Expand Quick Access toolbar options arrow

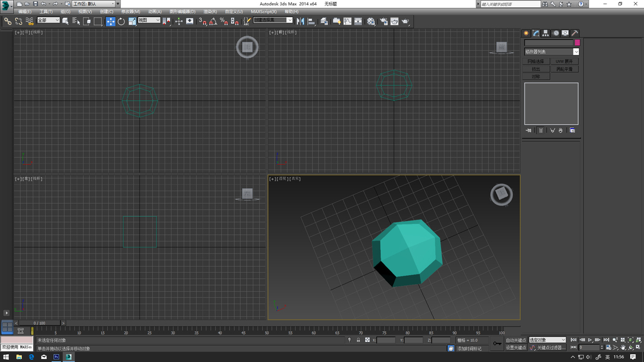coord(118,4)
